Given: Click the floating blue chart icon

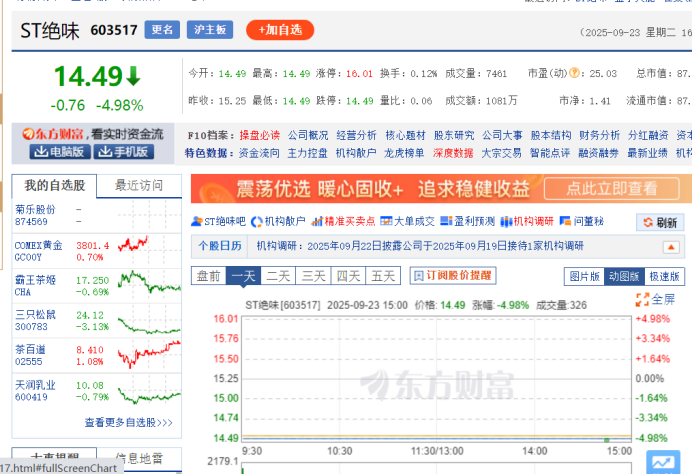Looking at the screenshot, I should point(663,462).
